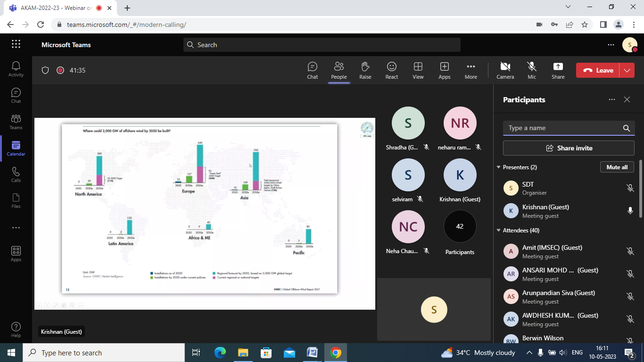Click the Share invite button
Viewport: 644px width, 362px height.
pyautogui.click(x=569, y=148)
